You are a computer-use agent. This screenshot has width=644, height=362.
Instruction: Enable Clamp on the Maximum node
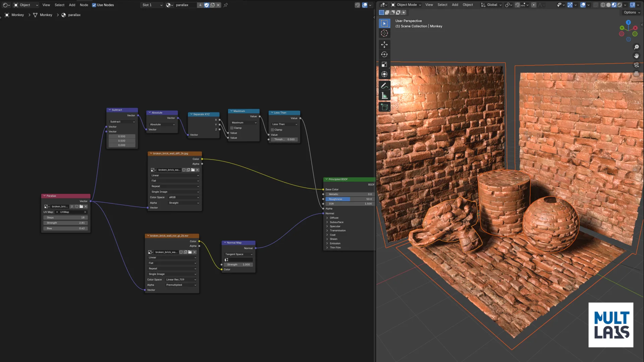(x=232, y=128)
